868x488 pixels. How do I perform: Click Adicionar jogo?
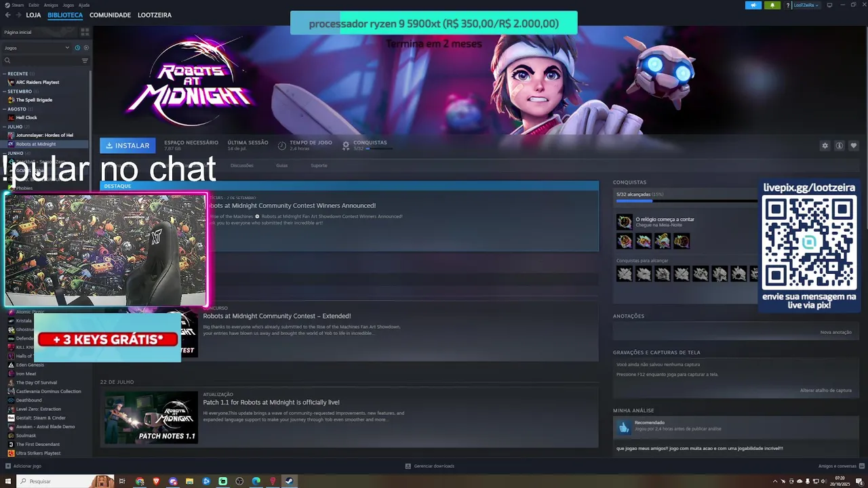point(23,466)
